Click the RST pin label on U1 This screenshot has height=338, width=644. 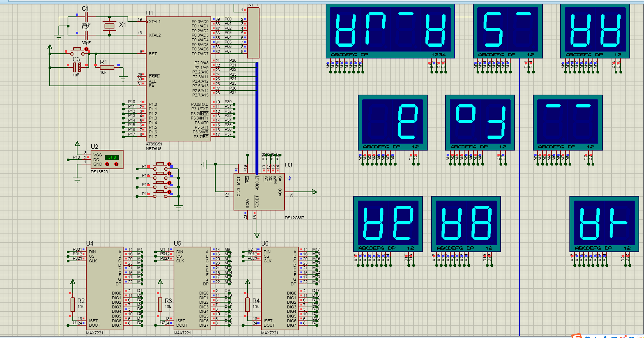coord(153,54)
